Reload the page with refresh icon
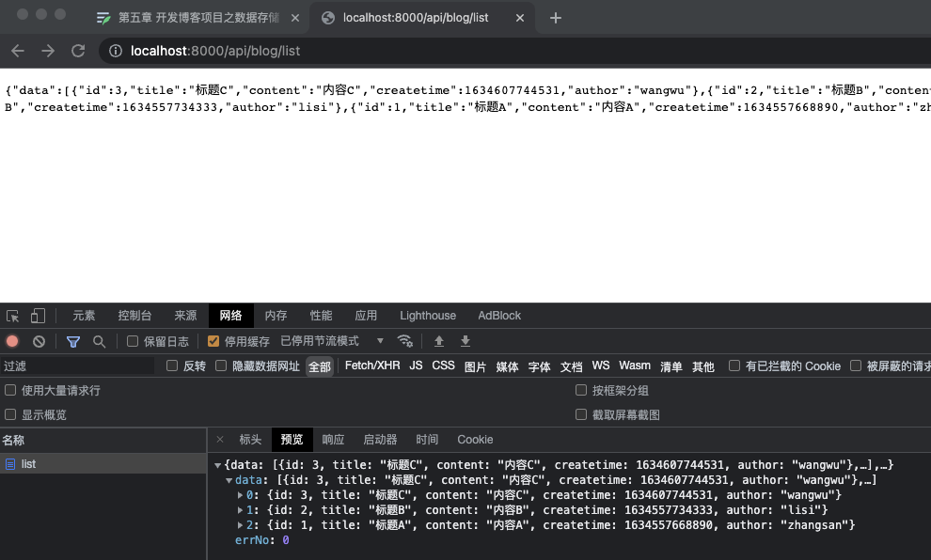 point(78,51)
